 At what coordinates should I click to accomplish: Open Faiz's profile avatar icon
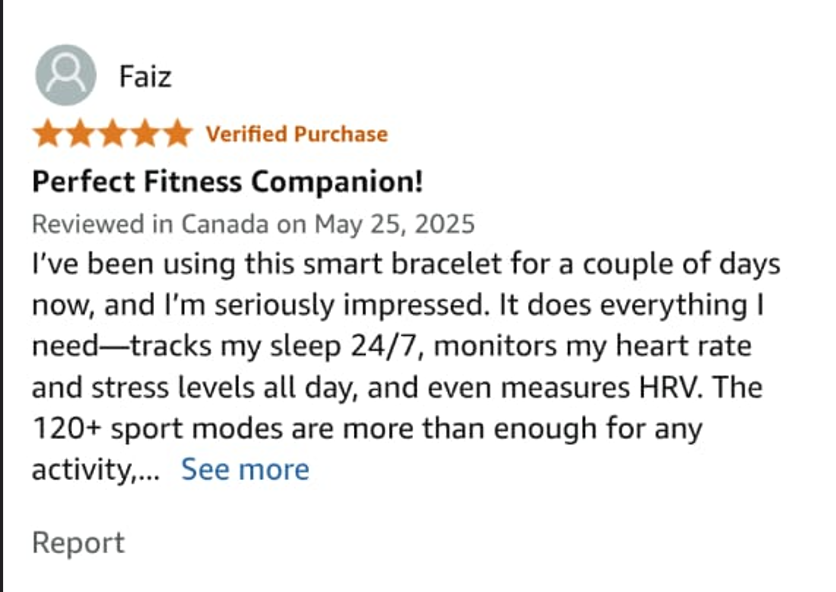point(66,75)
